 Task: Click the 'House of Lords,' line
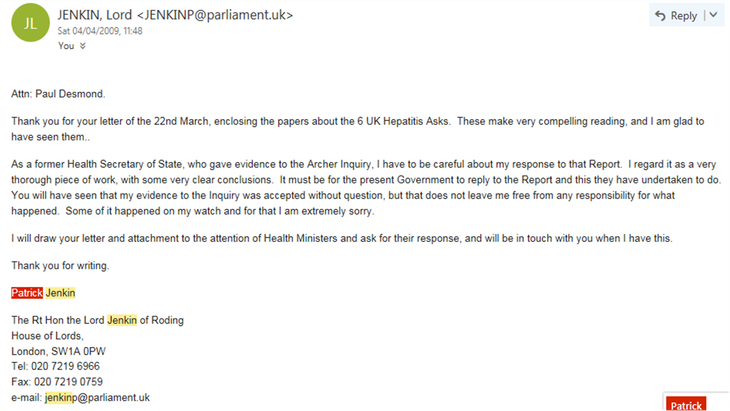pyautogui.click(x=46, y=336)
